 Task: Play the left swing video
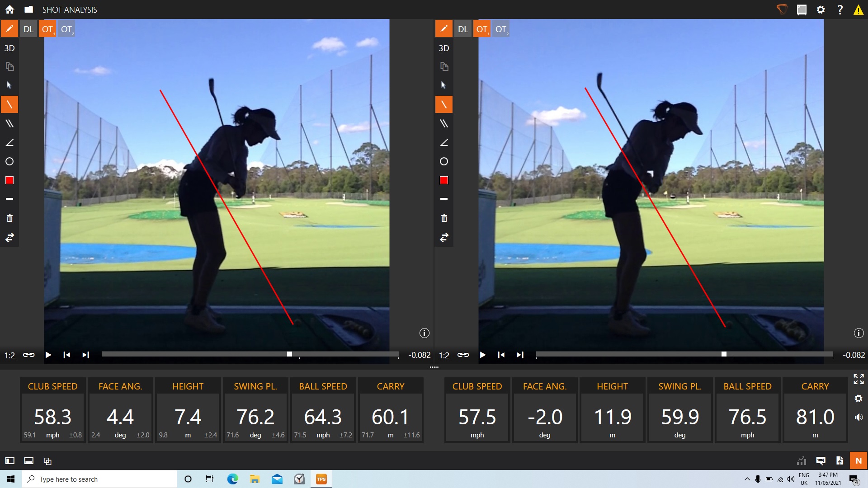(48, 355)
